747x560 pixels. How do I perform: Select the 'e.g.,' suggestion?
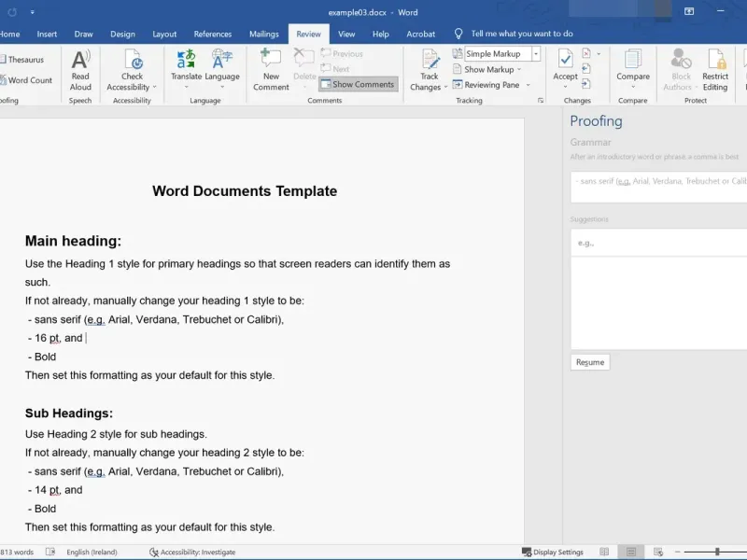click(659, 243)
